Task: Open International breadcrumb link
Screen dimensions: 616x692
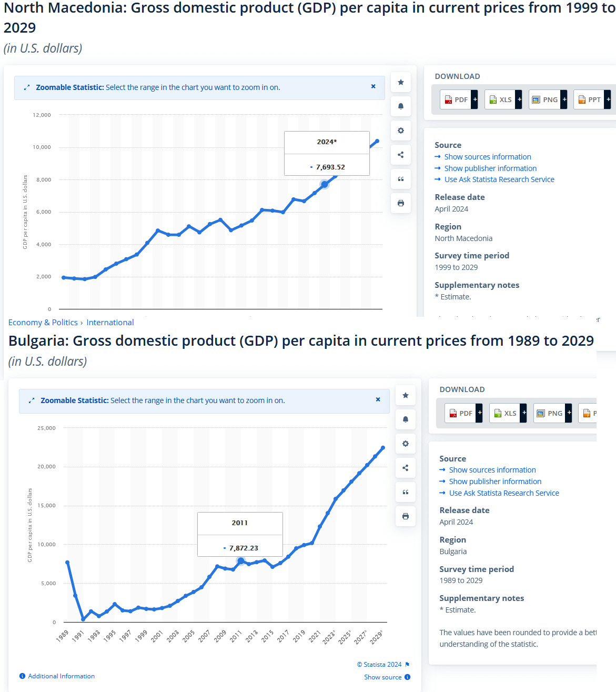Action: coord(110,323)
